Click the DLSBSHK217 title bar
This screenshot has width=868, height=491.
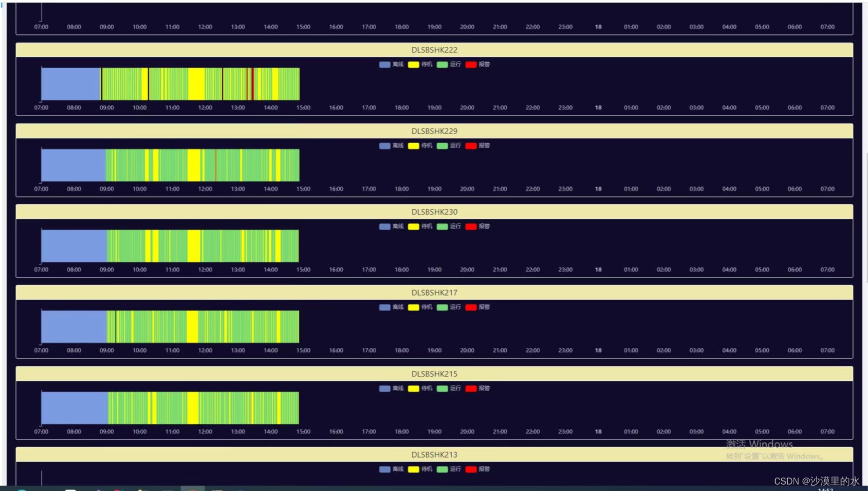434,293
